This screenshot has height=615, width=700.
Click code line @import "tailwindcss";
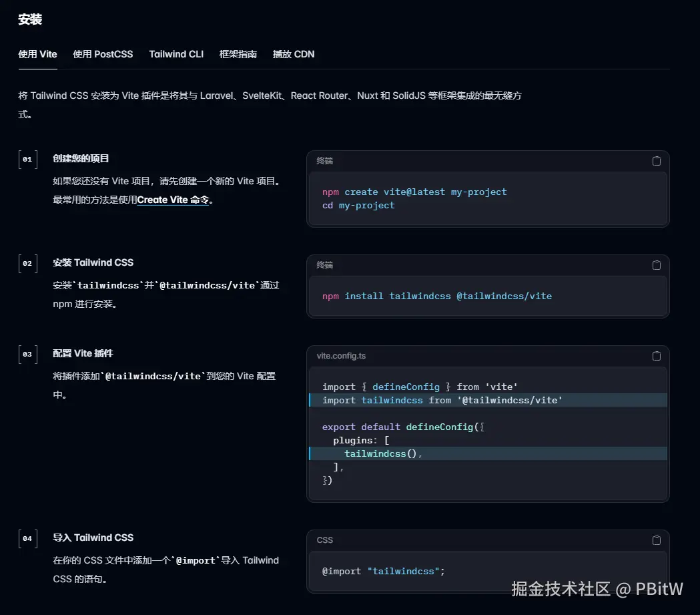pyautogui.click(x=383, y=571)
